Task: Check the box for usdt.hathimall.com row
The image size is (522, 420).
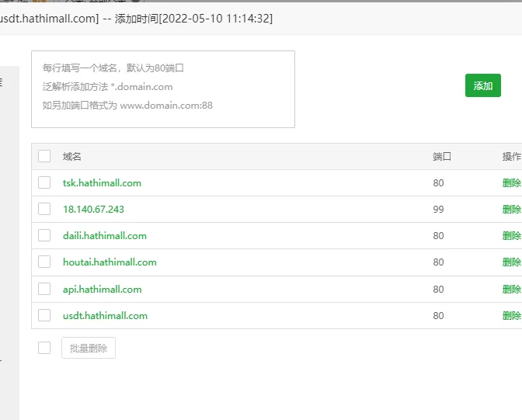Action: pyautogui.click(x=44, y=315)
